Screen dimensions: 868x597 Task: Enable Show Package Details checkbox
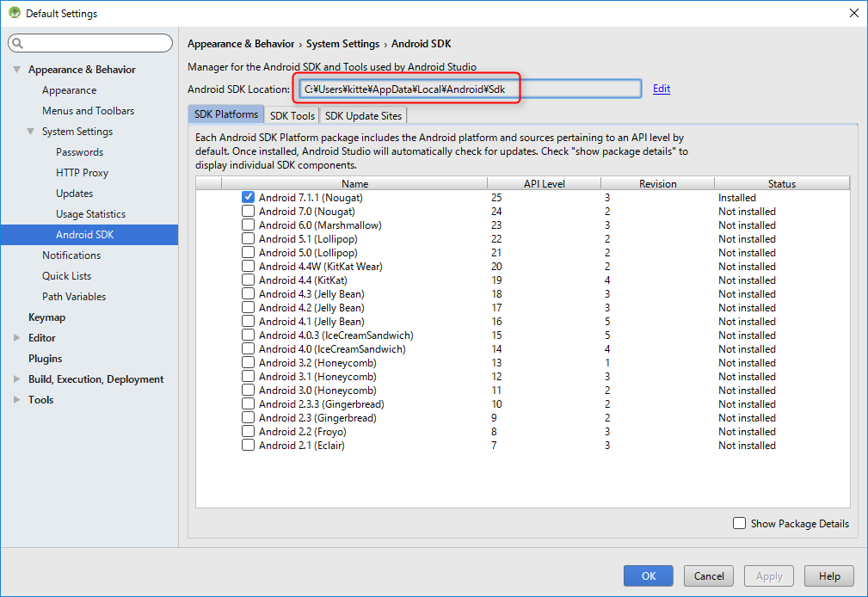739,523
